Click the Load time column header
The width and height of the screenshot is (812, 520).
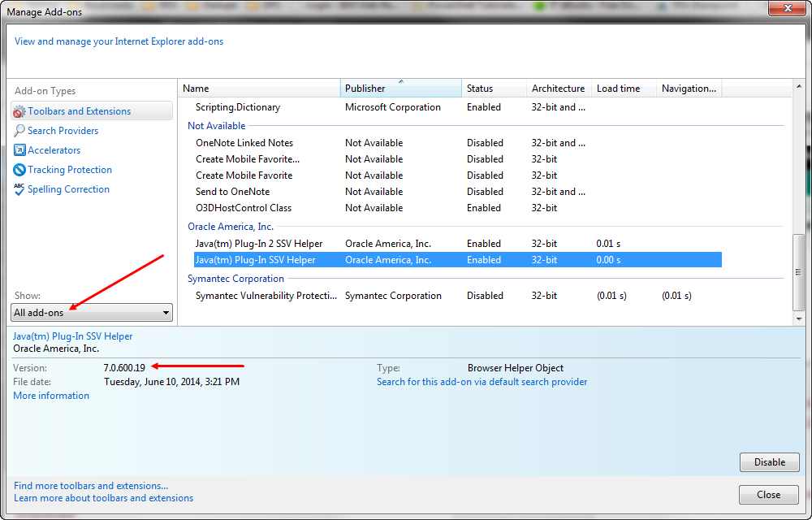[x=624, y=89]
